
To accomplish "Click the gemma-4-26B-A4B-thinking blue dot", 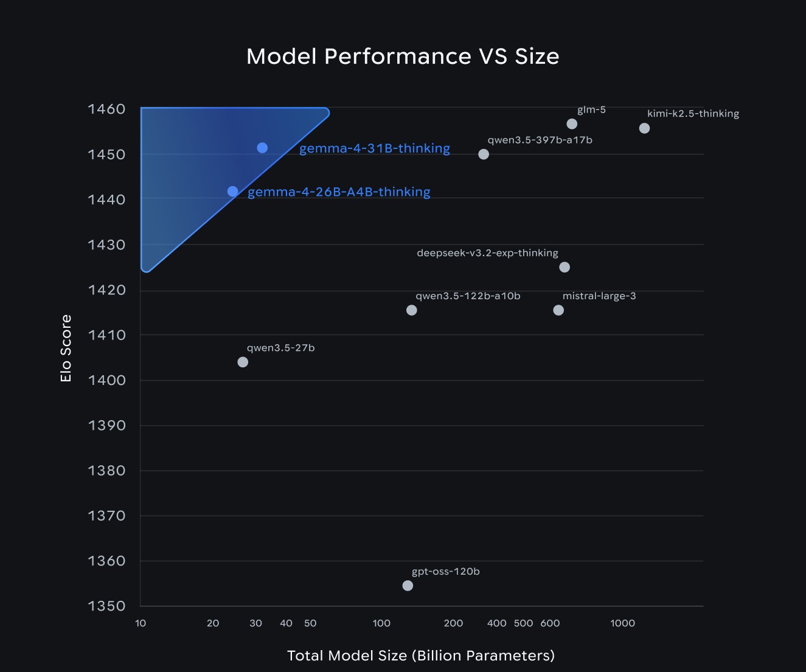I will pyautogui.click(x=232, y=192).
